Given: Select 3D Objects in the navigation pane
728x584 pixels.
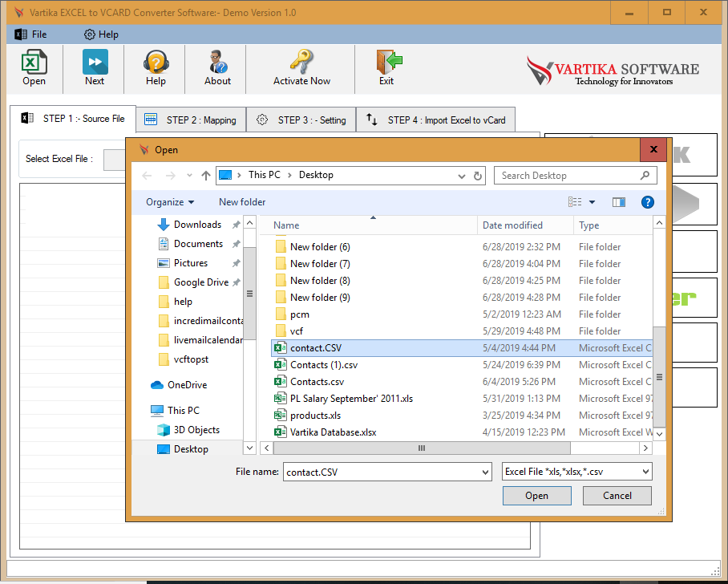Looking at the screenshot, I should (x=188, y=430).
